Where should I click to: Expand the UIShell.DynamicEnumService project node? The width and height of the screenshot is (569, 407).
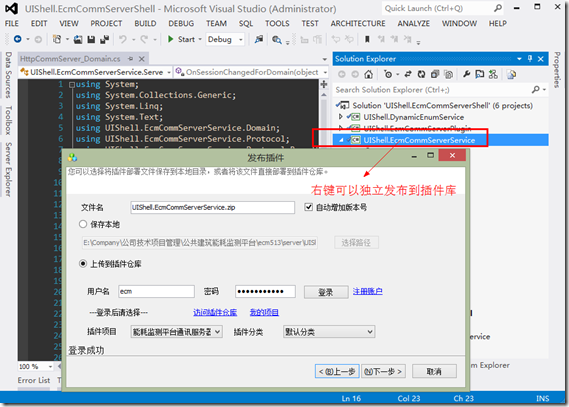click(x=340, y=117)
